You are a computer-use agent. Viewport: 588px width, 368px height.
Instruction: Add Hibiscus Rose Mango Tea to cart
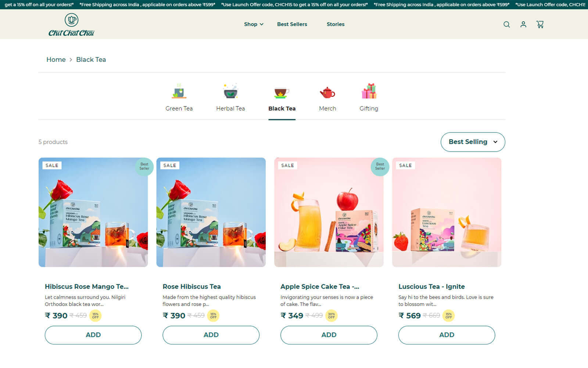pyautogui.click(x=93, y=335)
